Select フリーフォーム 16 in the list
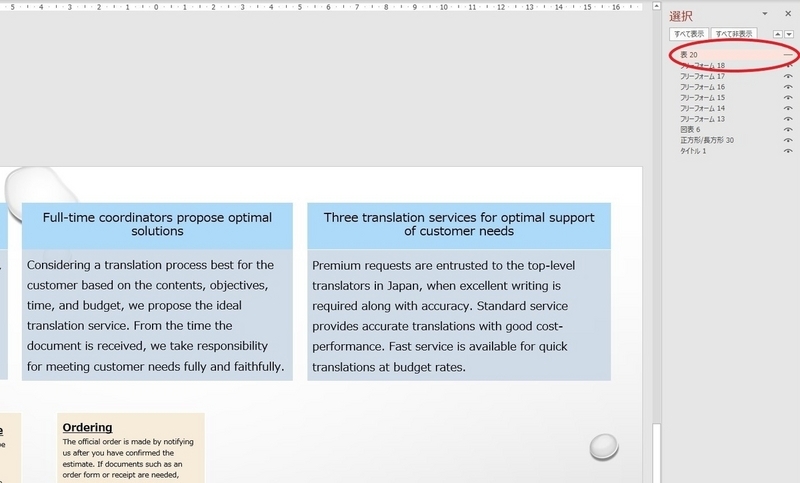 click(702, 87)
